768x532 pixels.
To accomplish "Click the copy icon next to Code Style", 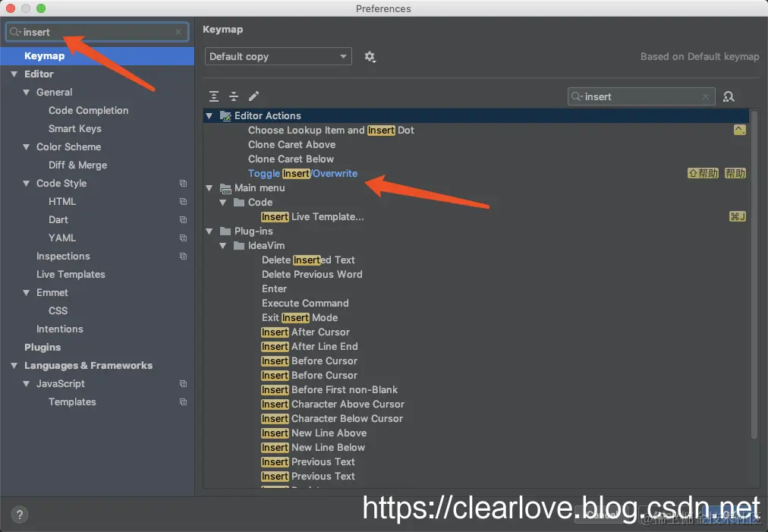I will [183, 184].
